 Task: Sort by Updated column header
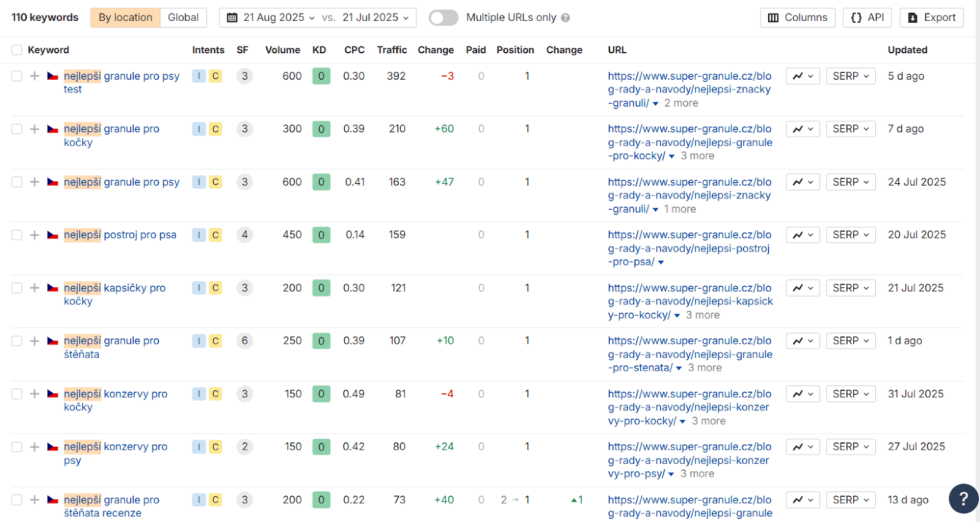[907, 50]
